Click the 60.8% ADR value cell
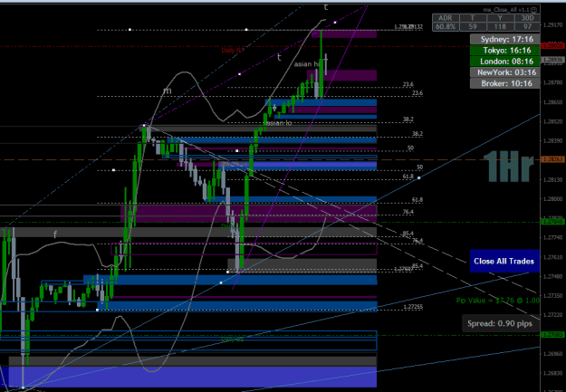This screenshot has height=392, width=566. click(446, 27)
